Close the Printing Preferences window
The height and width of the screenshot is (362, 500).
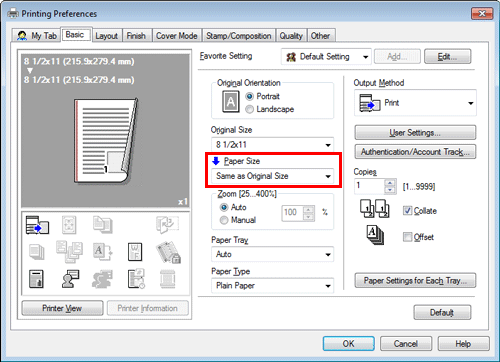pyautogui.click(x=482, y=14)
